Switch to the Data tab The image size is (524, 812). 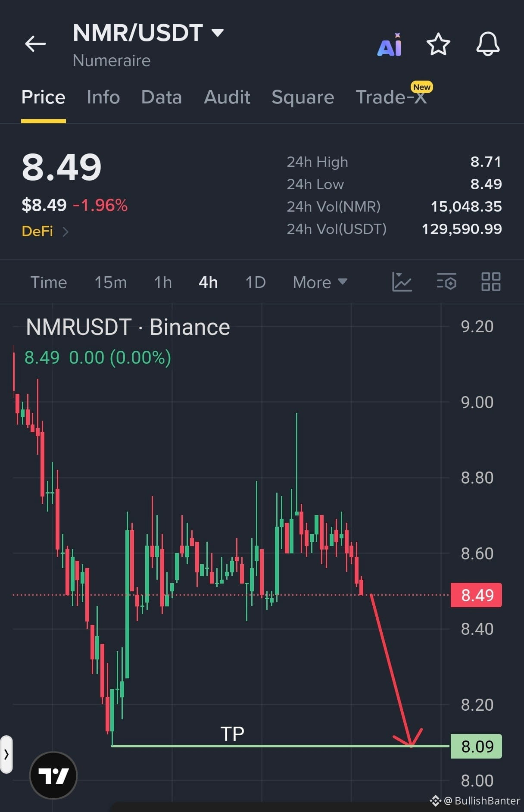click(162, 97)
